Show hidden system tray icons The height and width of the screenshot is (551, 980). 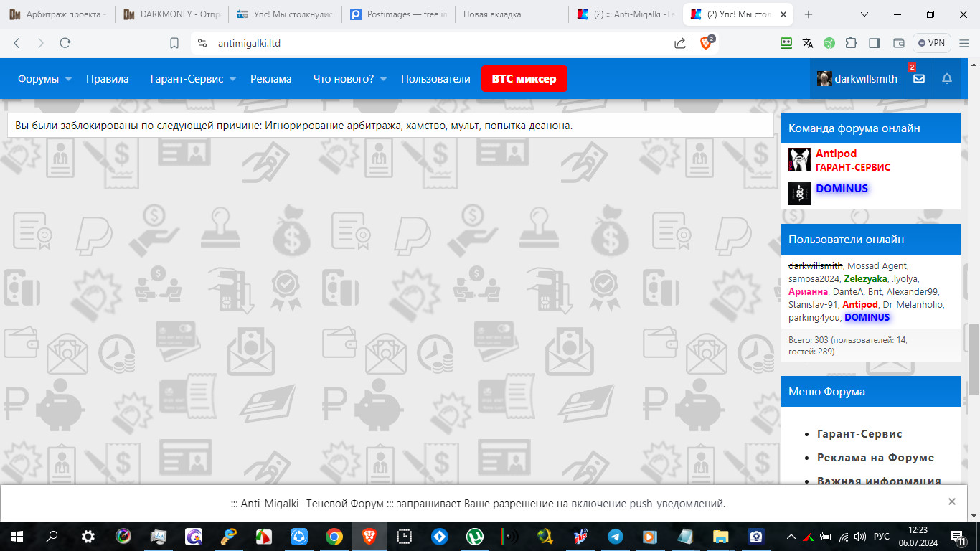pyautogui.click(x=791, y=536)
